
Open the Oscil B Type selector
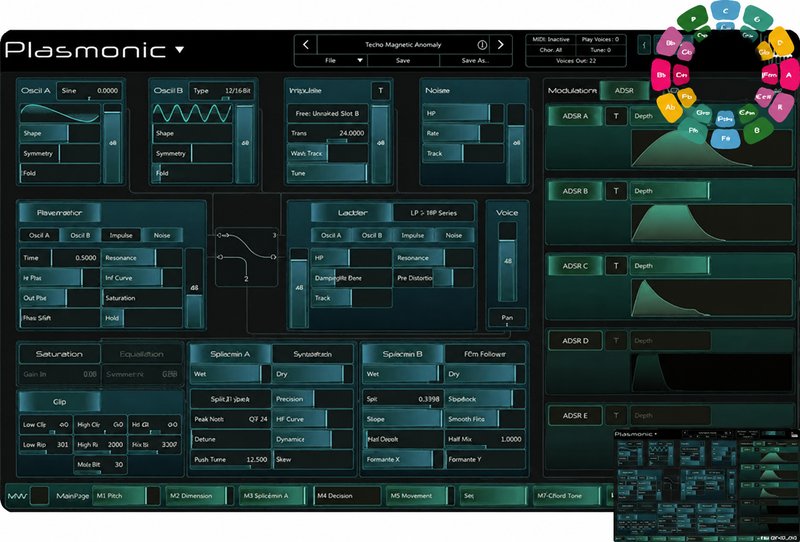point(222,91)
